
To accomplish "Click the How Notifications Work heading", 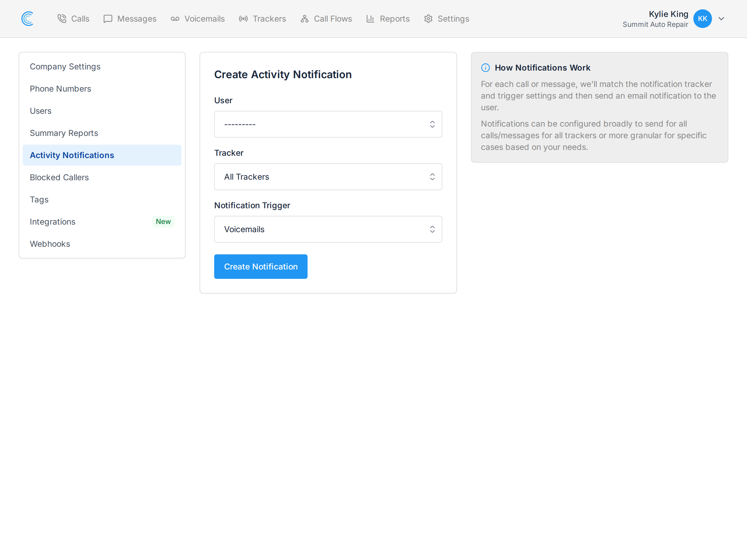I will coord(542,68).
